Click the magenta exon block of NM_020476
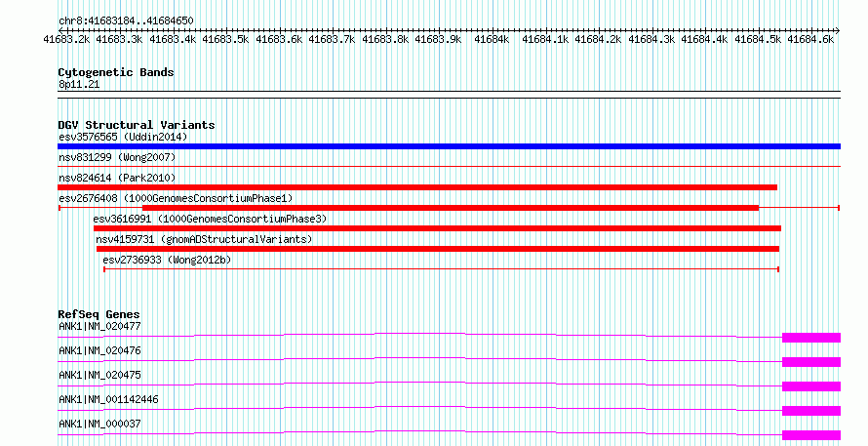The width and height of the screenshot is (868, 446). point(811,362)
